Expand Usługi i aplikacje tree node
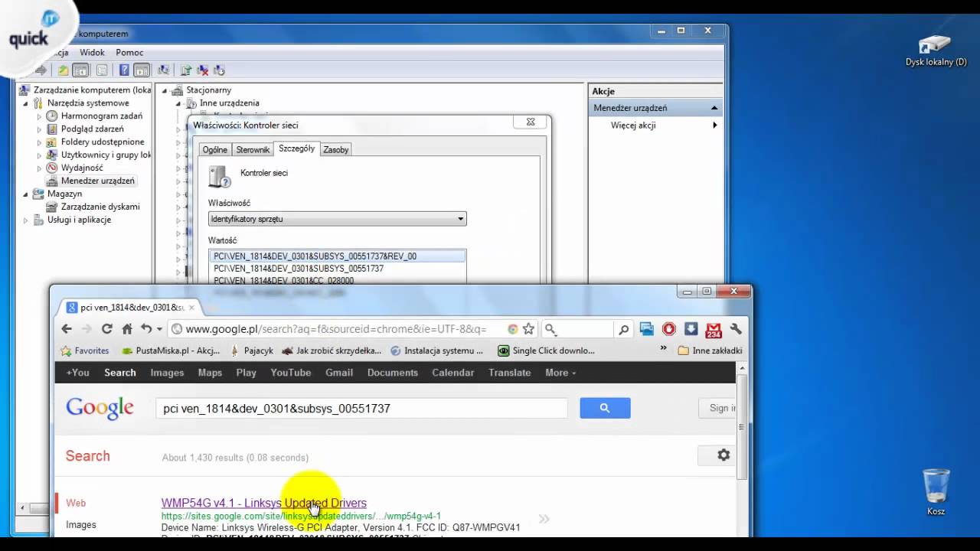 point(25,220)
